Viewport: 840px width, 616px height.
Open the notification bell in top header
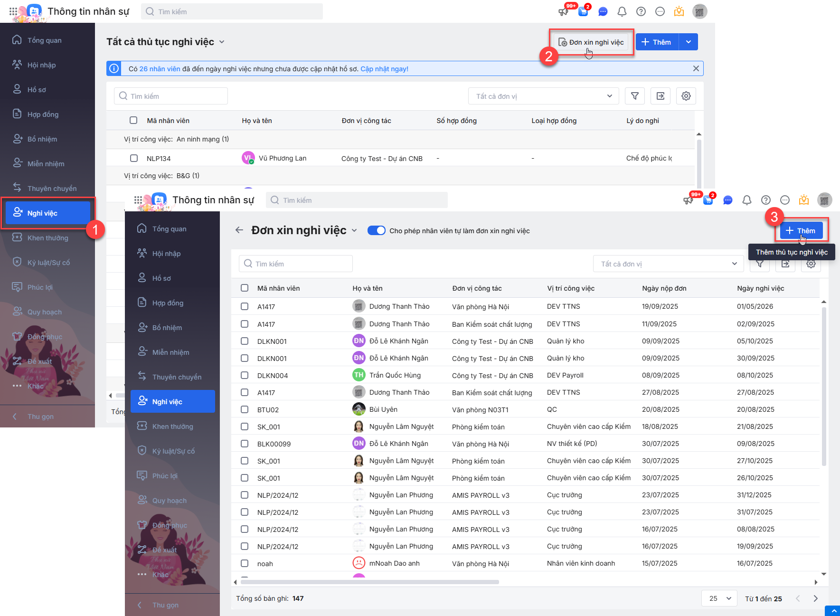point(622,11)
